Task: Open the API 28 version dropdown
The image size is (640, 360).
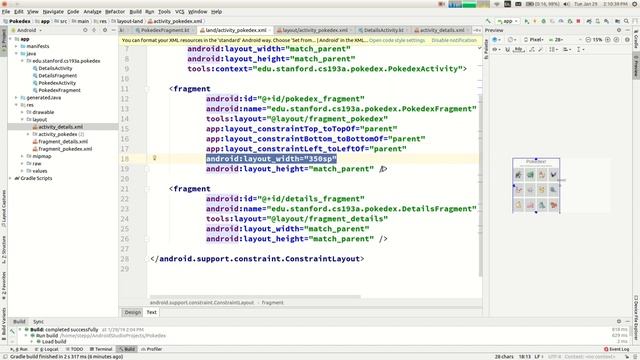Action: point(556,40)
